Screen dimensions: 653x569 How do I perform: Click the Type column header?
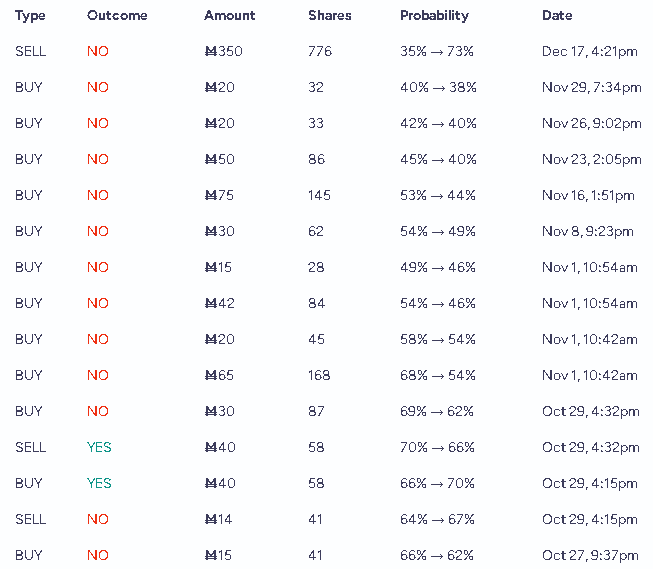pos(30,16)
